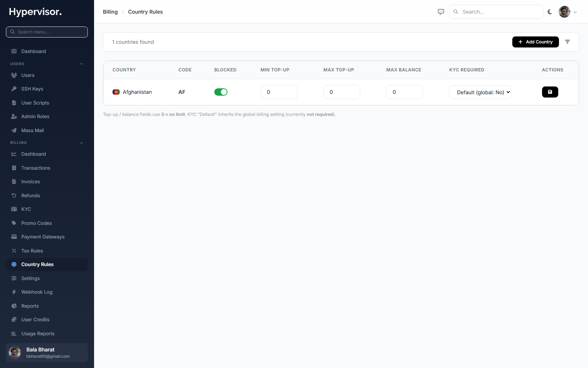Click the Search menu input in sidebar

tap(47, 32)
